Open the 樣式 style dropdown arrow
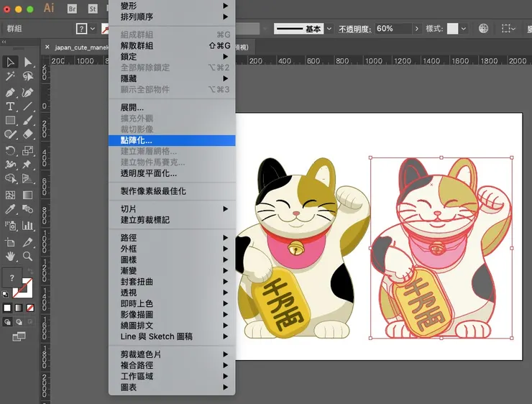This screenshot has width=532, height=404. (464, 29)
